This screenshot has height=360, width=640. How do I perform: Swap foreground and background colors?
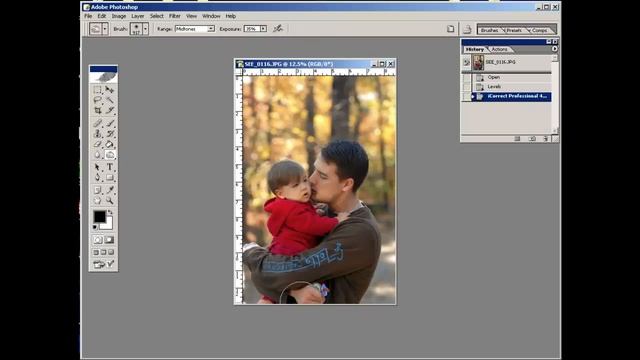pyautogui.click(x=110, y=212)
